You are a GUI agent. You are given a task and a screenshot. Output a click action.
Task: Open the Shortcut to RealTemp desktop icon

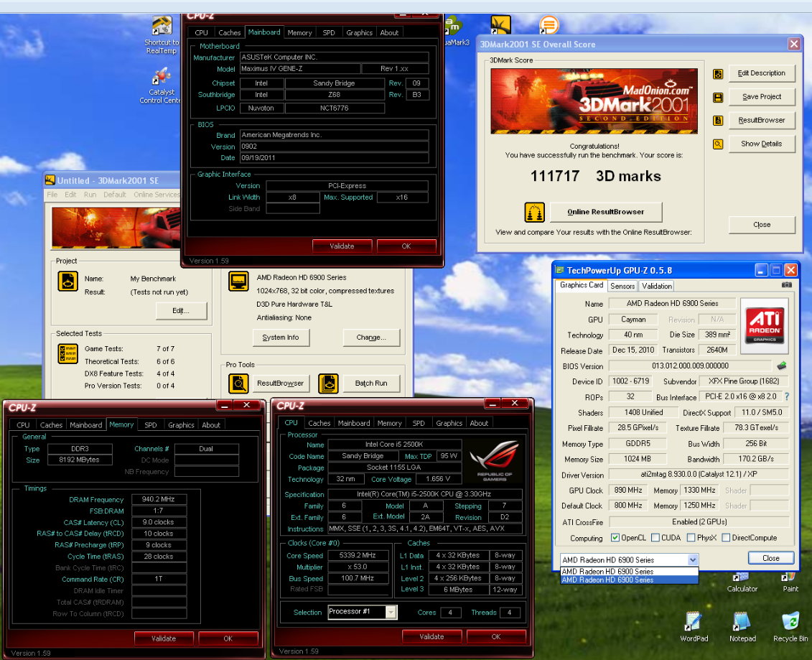click(162, 34)
